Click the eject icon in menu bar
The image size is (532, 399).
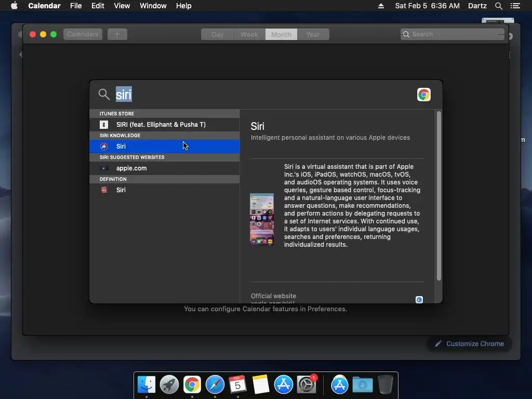point(381,6)
